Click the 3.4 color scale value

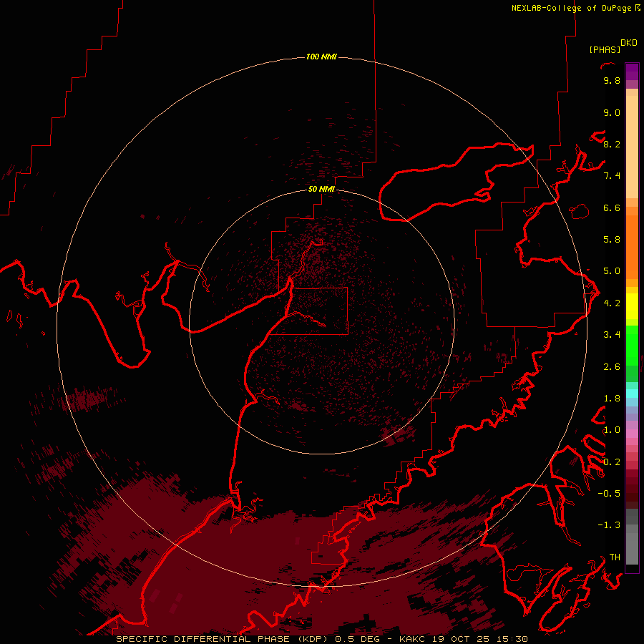point(612,335)
